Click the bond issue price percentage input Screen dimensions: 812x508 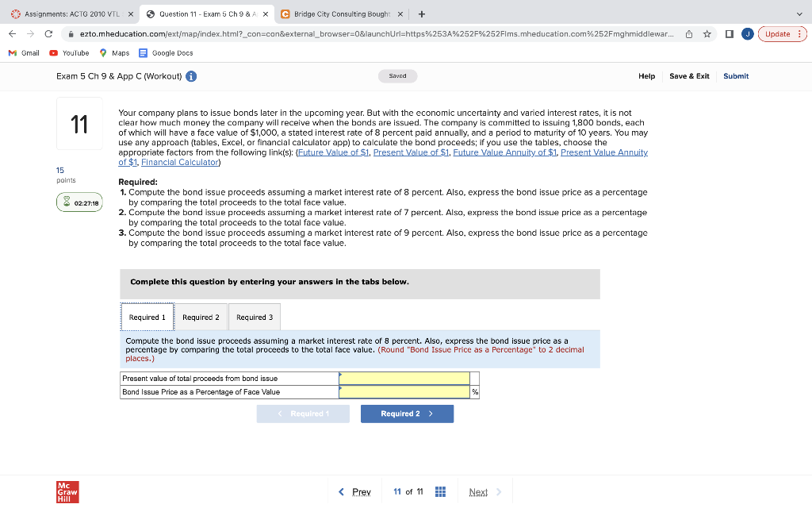tap(404, 392)
